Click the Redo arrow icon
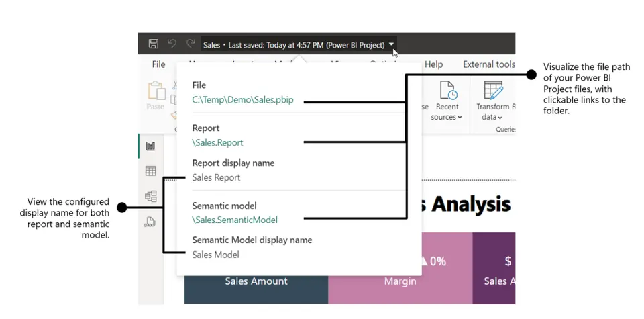This screenshot has width=644, height=319. [191, 44]
